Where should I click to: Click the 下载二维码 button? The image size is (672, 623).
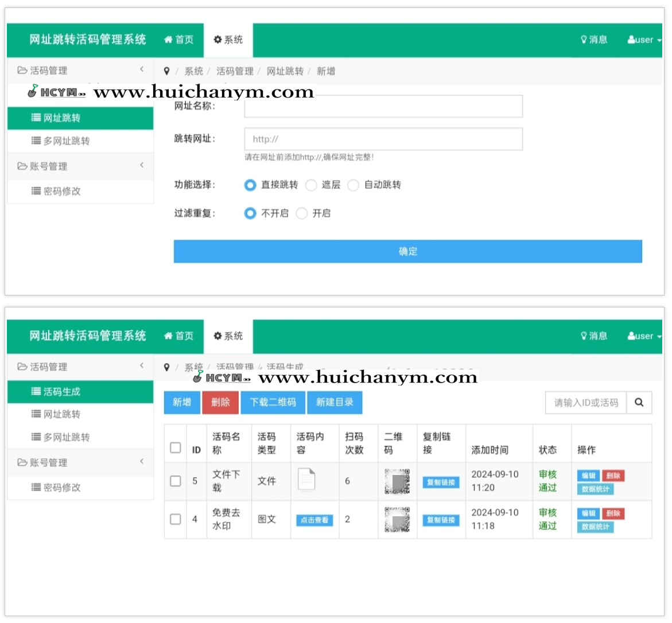(273, 402)
